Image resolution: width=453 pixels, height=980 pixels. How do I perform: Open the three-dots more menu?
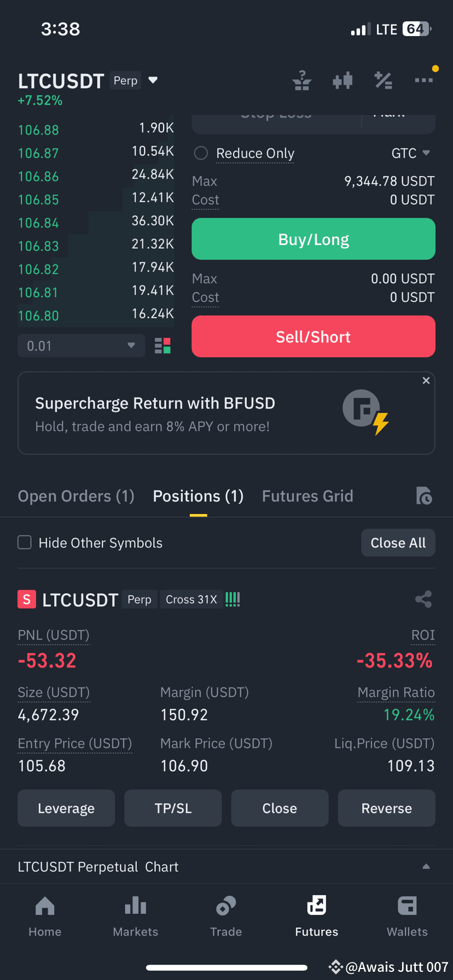pos(424,80)
